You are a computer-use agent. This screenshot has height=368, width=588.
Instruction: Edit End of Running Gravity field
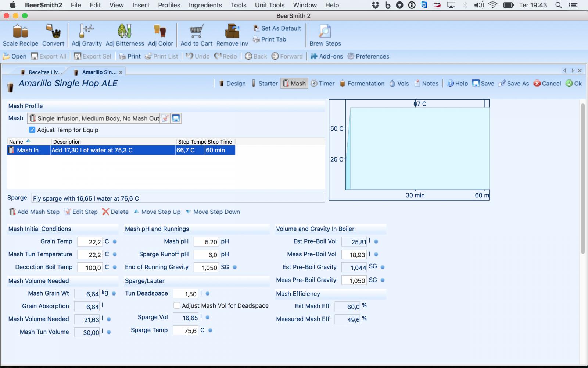click(206, 268)
